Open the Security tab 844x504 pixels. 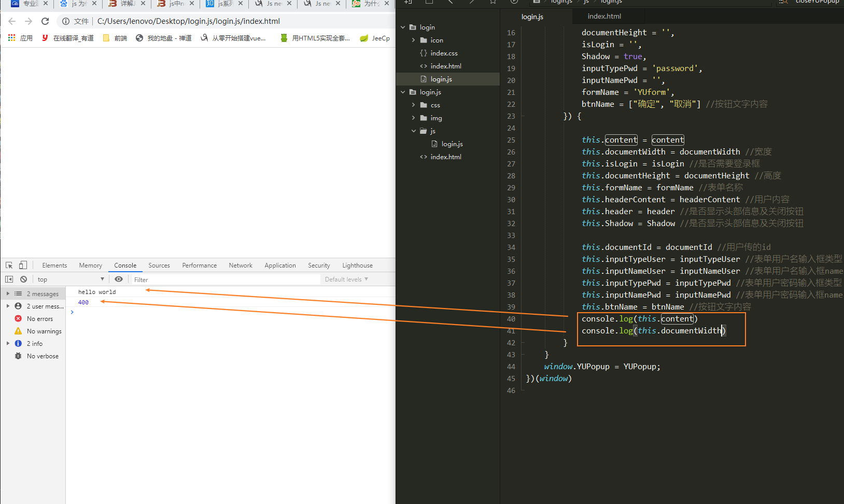pos(319,265)
